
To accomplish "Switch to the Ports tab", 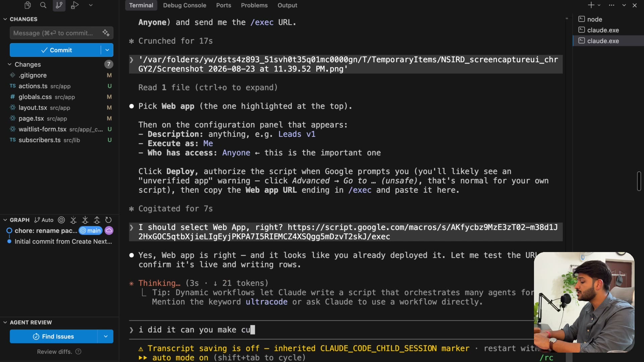I will (x=224, y=5).
